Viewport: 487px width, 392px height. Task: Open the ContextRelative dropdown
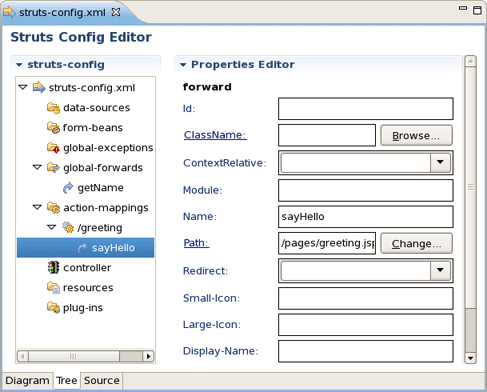(440, 163)
